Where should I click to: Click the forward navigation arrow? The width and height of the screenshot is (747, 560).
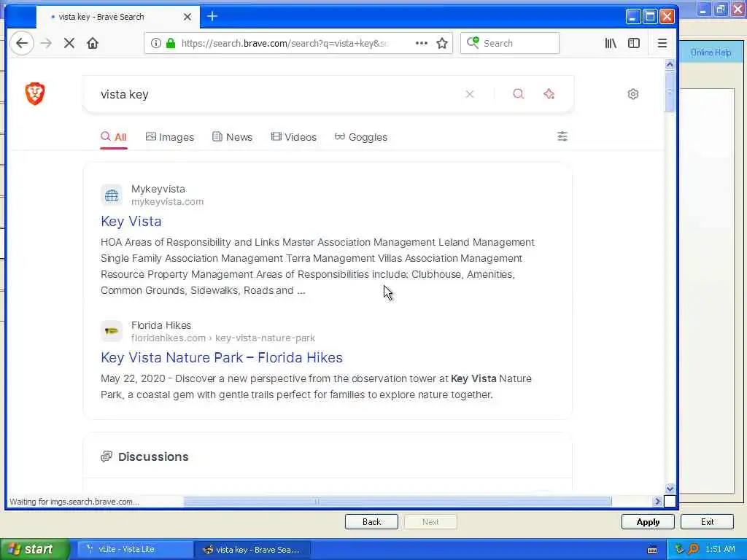click(x=46, y=43)
